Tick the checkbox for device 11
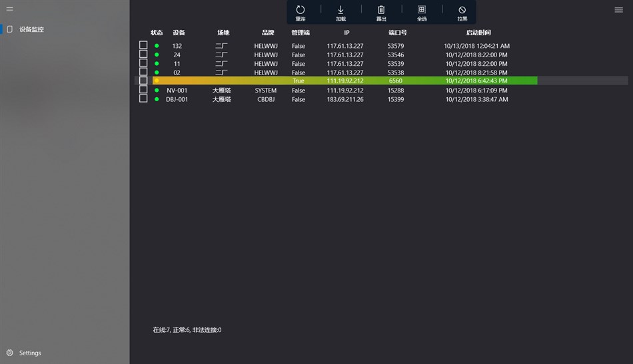The height and width of the screenshot is (364, 633). [x=143, y=63]
